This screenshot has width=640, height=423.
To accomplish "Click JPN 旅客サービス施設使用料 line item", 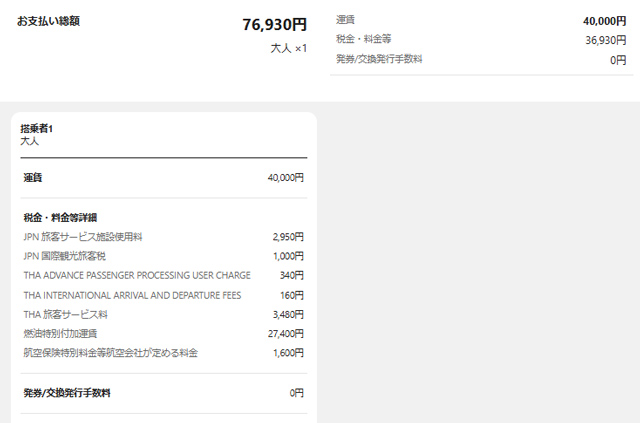I will [x=83, y=237].
